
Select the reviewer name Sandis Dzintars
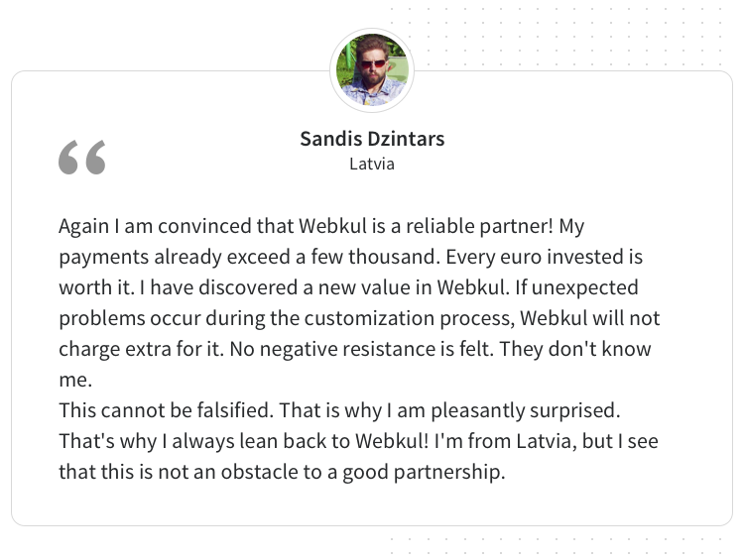point(372,139)
